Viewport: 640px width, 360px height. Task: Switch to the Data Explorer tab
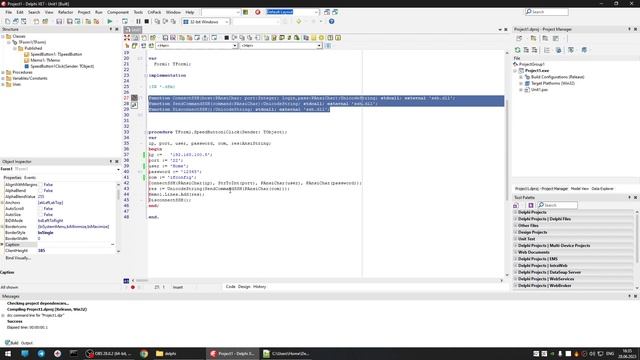pos(602,189)
